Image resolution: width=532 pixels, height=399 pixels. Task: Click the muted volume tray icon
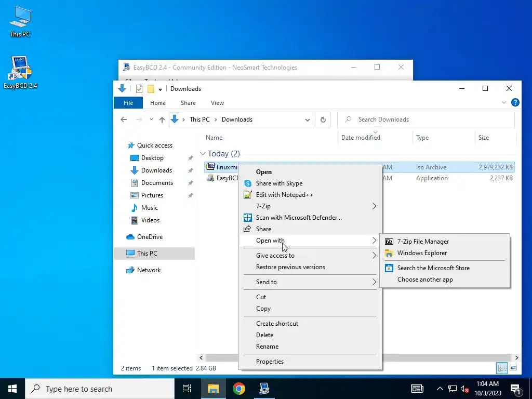(x=464, y=389)
